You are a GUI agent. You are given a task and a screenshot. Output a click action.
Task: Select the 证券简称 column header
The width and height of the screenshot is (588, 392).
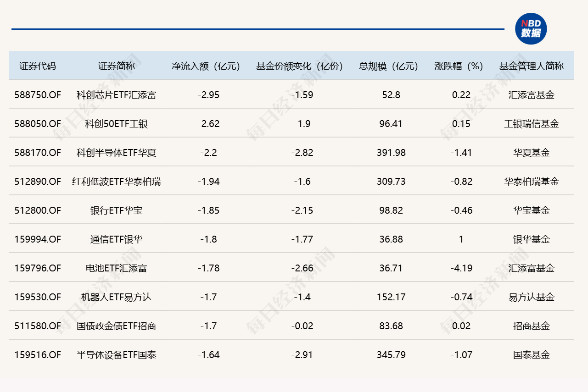(x=117, y=66)
